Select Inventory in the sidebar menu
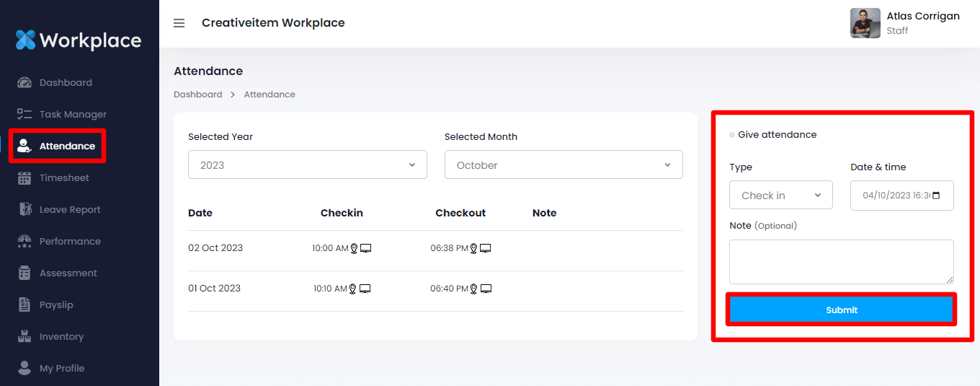980x386 pixels. [x=61, y=336]
